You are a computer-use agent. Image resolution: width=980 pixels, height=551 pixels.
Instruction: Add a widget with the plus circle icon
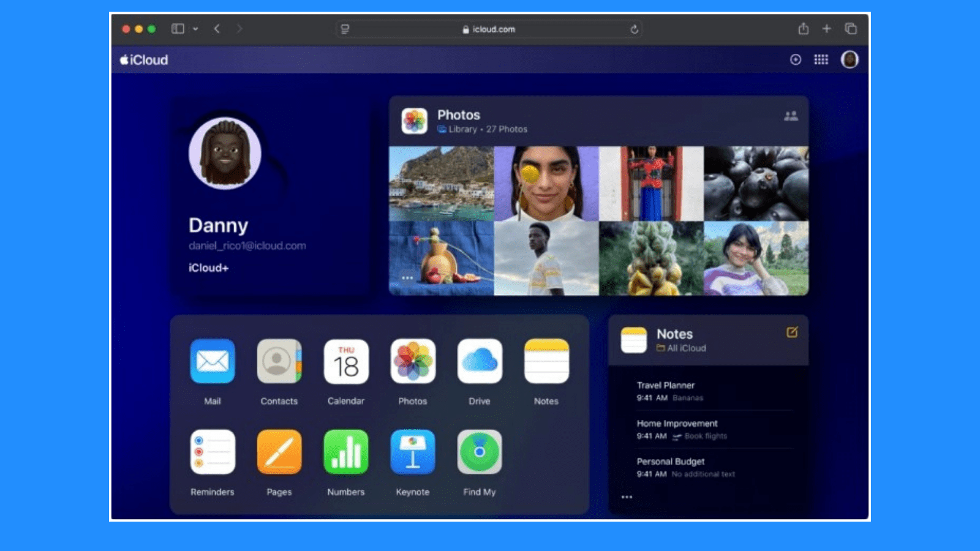795,59
